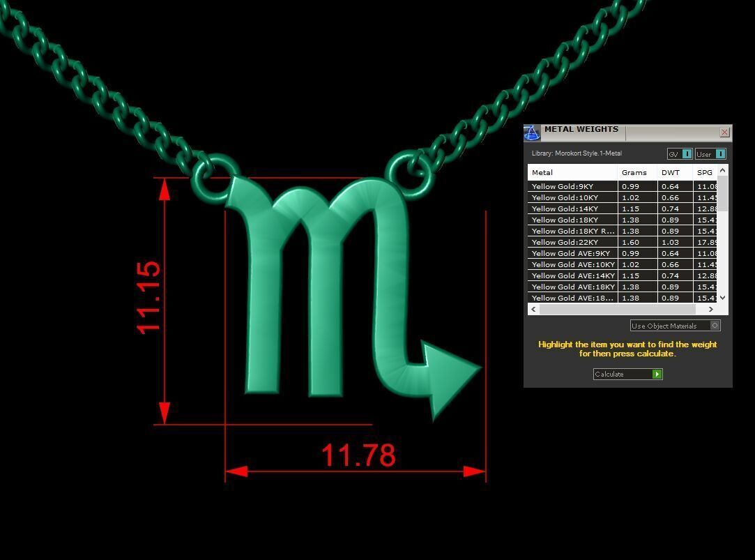
Task: Click the 11.15 height dimension label
Action: [x=148, y=298]
